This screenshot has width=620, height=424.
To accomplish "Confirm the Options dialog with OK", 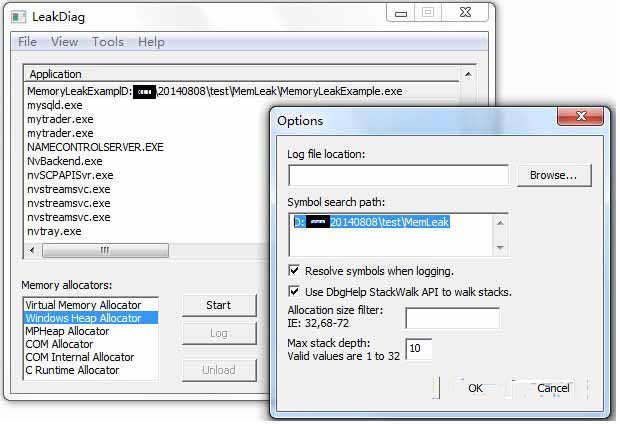I will 475,388.
